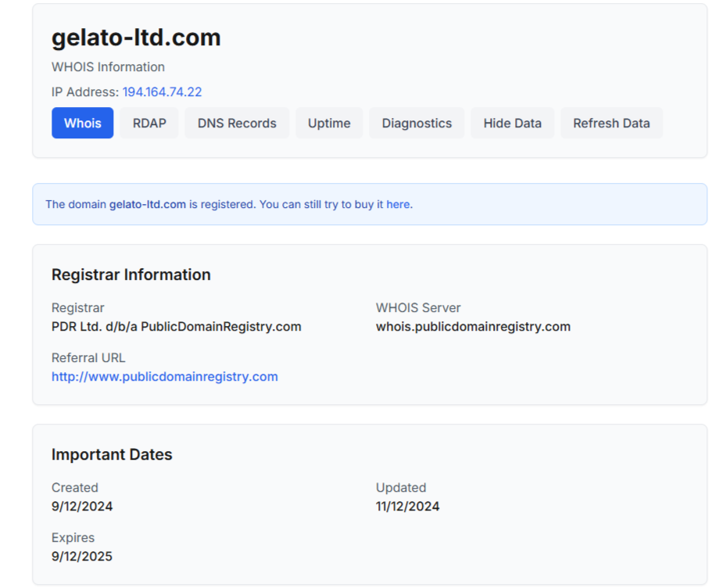Click the WHOIS Information subtitle
The width and height of the screenshot is (723, 588).
pyautogui.click(x=108, y=67)
